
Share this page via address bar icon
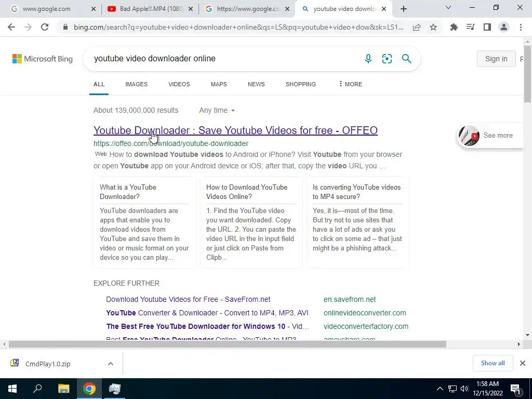click(417, 27)
